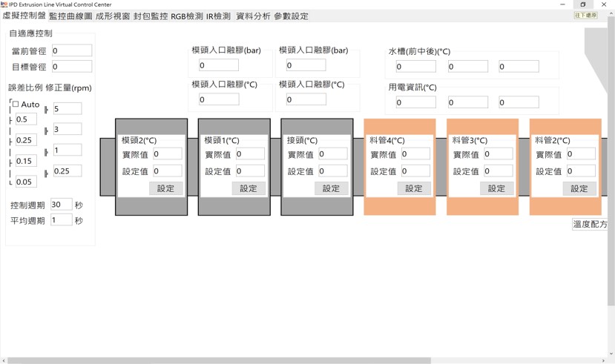Focus middle 用電資訊 value field

pos(468,102)
